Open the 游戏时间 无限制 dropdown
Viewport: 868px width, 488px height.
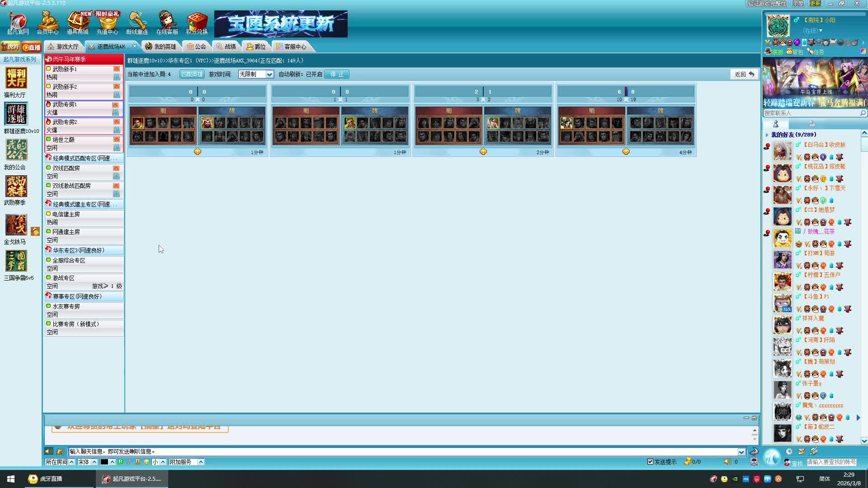click(256, 74)
